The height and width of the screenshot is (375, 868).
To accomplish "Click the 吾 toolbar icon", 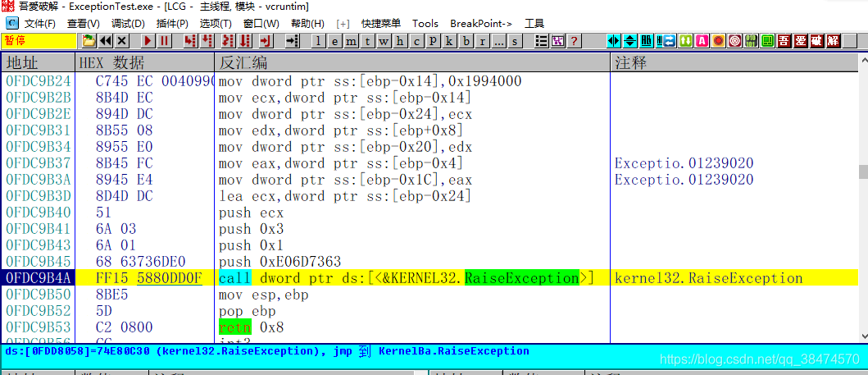I will tap(784, 40).
